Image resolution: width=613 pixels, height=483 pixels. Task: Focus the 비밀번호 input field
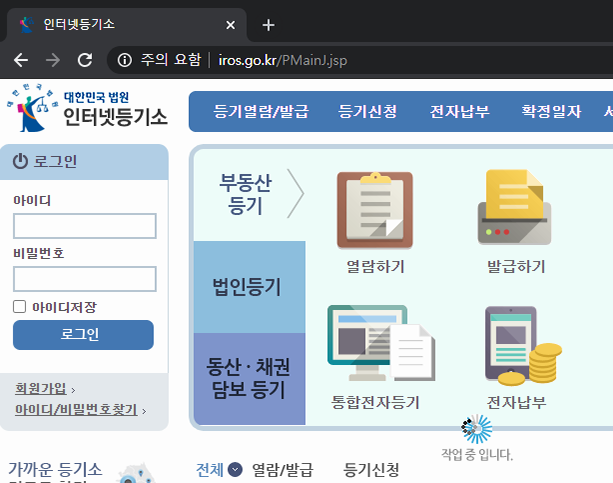85,279
